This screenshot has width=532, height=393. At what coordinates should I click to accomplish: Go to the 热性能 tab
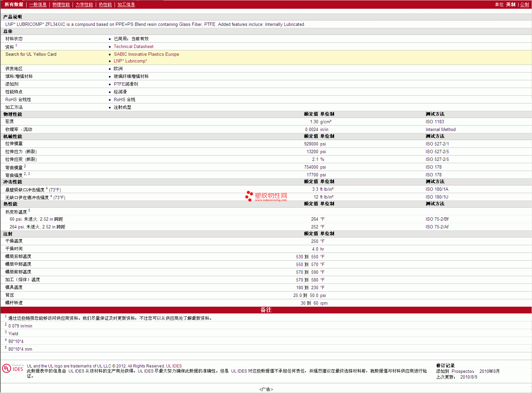105,4
